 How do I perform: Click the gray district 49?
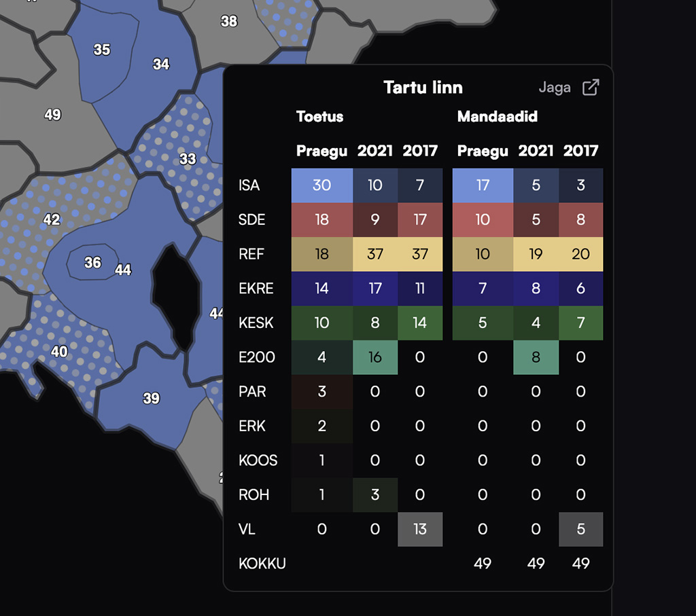click(x=52, y=114)
